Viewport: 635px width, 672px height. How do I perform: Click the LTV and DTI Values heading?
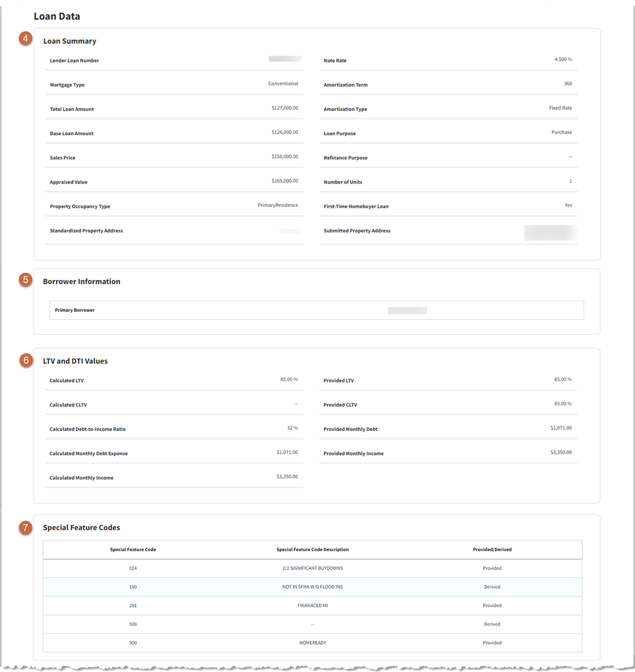pyautogui.click(x=75, y=360)
